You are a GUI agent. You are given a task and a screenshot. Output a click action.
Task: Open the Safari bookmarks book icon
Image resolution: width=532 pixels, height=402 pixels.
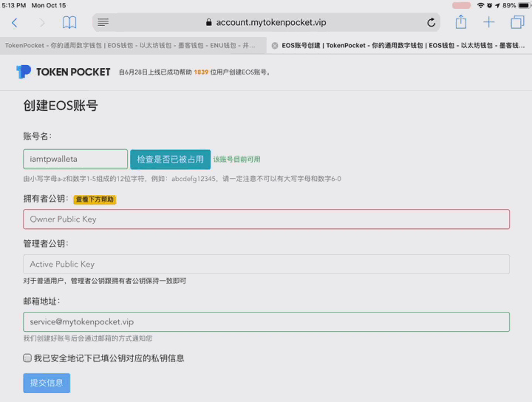pos(69,22)
